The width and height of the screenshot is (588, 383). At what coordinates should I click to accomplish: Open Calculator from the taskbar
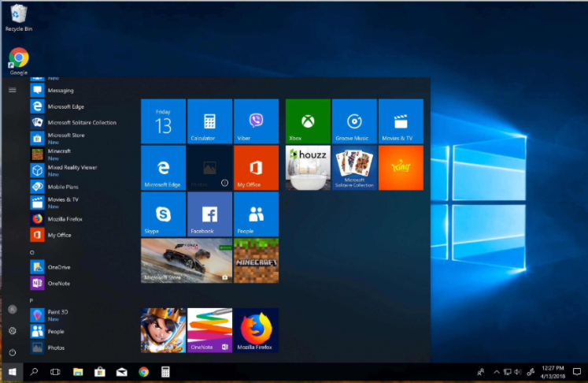click(x=165, y=372)
